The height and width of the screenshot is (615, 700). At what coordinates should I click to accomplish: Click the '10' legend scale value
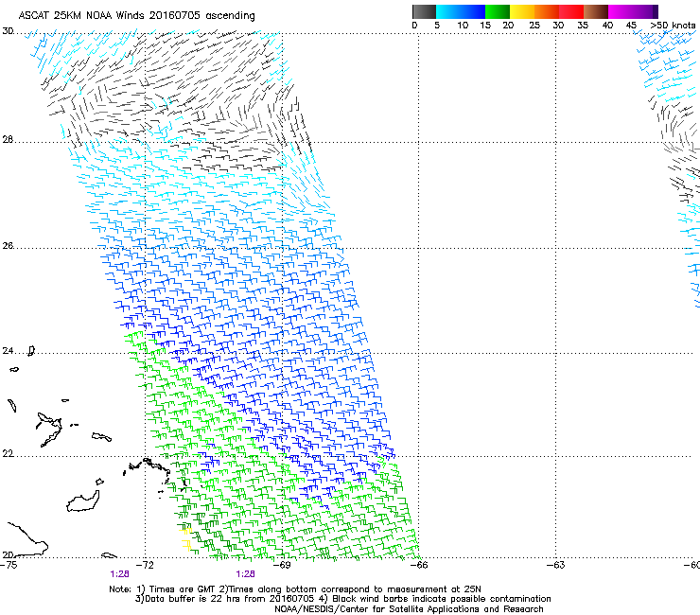coord(463,26)
